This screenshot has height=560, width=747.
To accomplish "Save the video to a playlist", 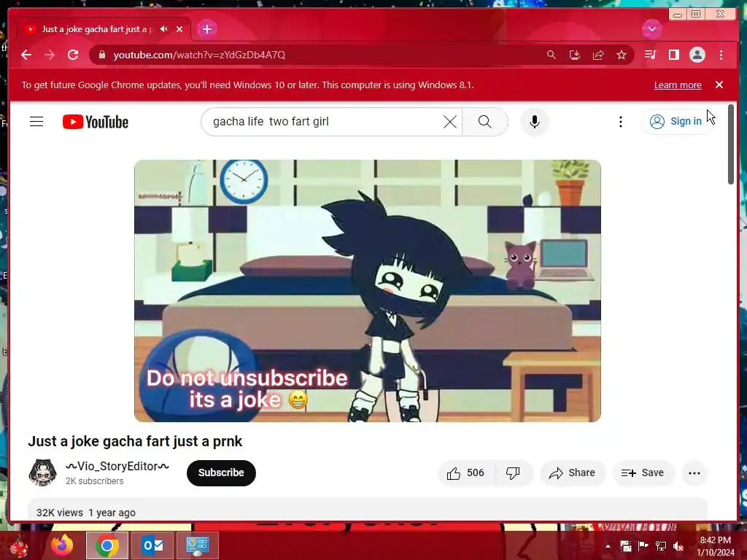I will pos(643,472).
